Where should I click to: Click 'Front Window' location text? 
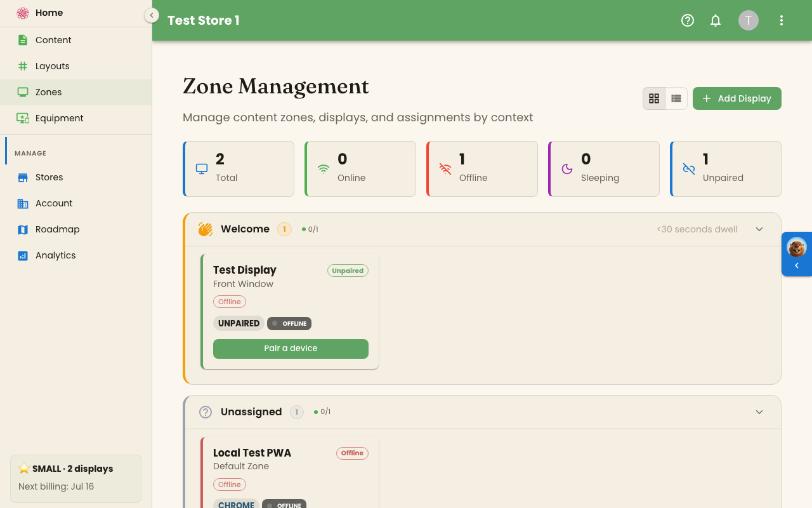243,284
